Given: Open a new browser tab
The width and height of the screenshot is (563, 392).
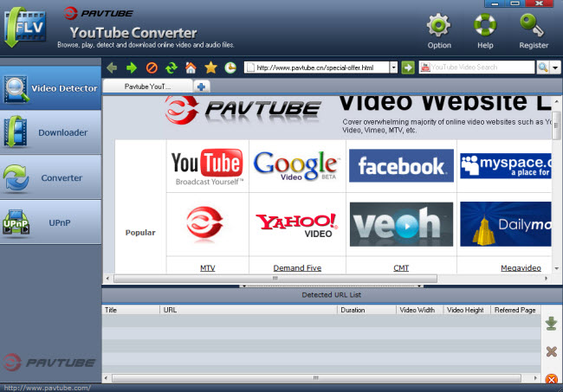Looking at the screenshot, I should point(201,87).
